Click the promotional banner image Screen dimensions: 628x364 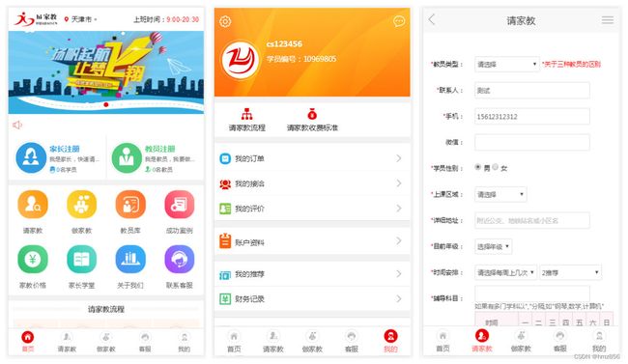coord(105,72)
